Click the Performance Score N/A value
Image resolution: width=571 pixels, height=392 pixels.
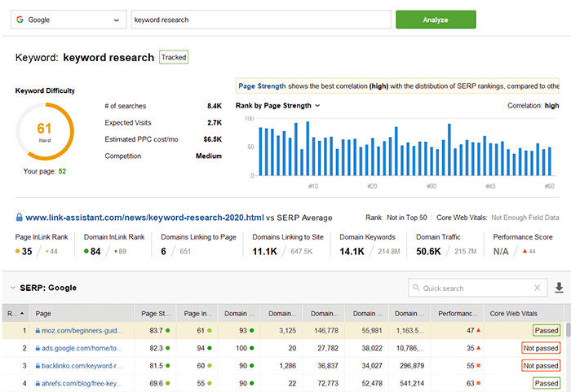501,252
